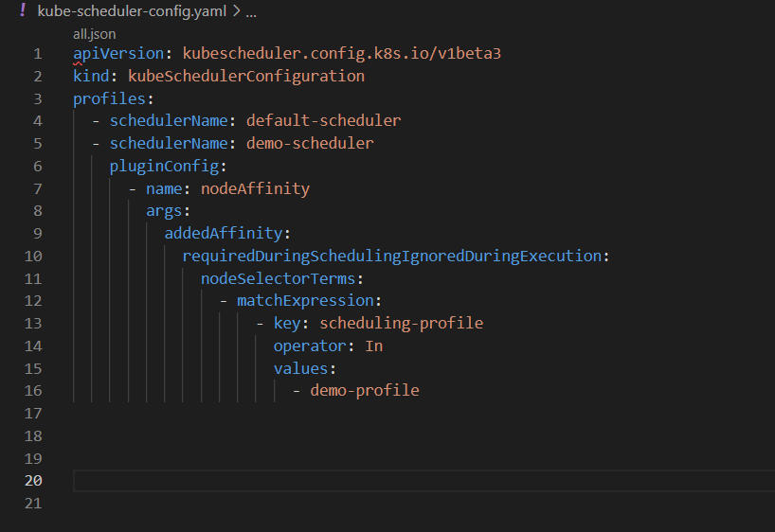Click the YAML file type icon in breadcrumb

click(22, 9)
